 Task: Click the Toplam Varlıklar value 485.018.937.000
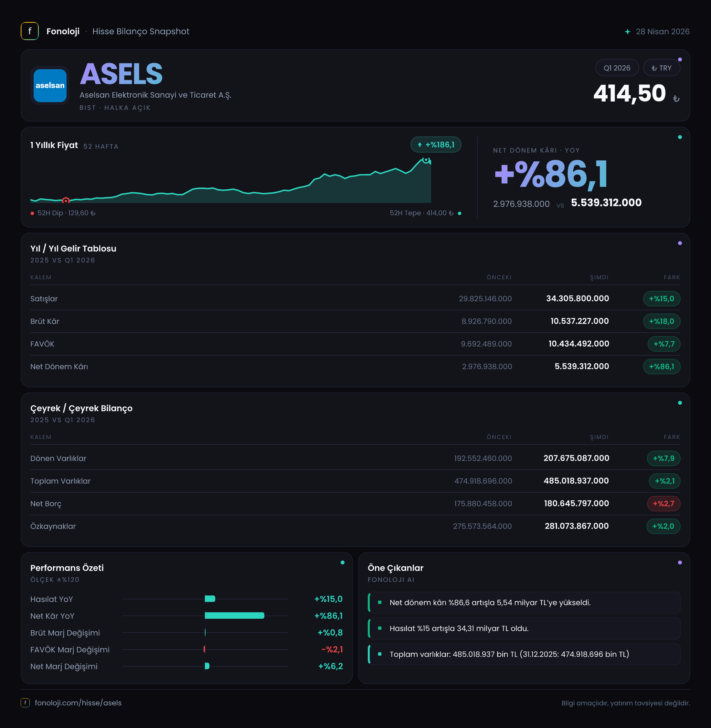[x=576, y=481]
